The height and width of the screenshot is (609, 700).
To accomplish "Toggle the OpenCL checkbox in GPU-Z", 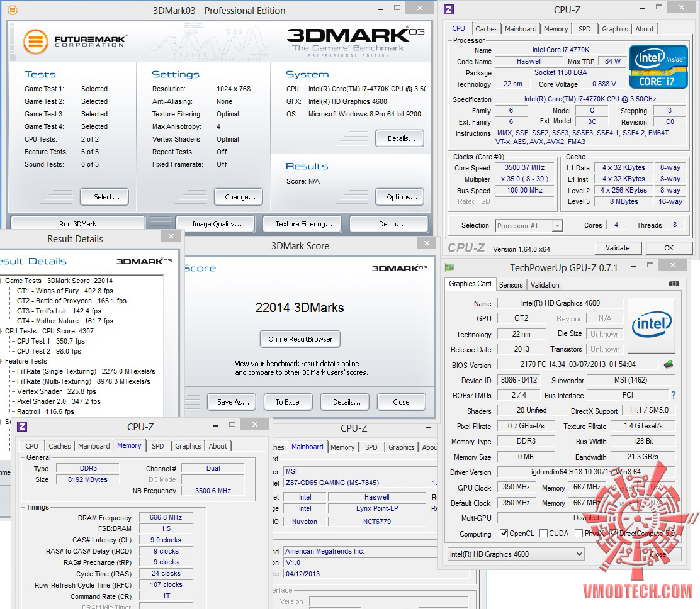I will click(x=504, y=533).
